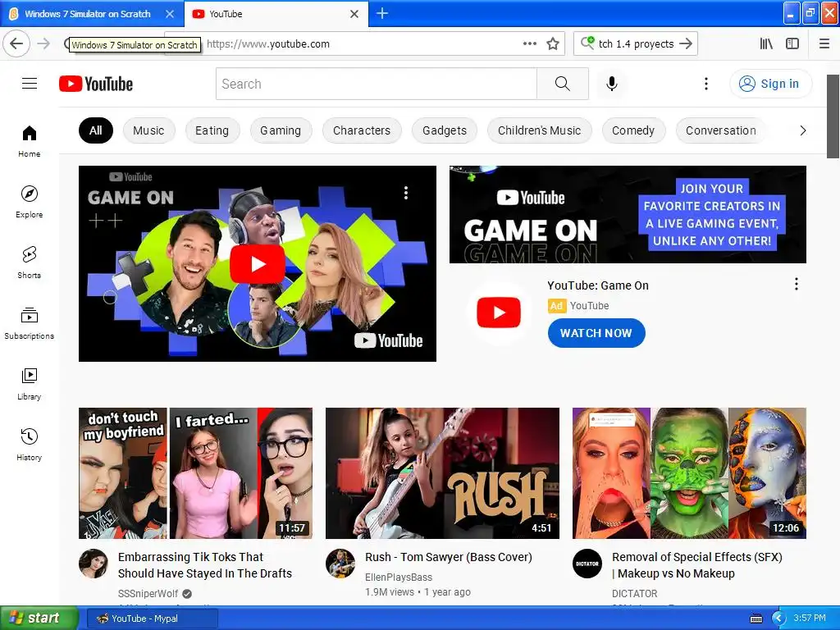Select the Comedy filter chip
840x630 pixels.
pyautogui.click(x=633, y=130)
